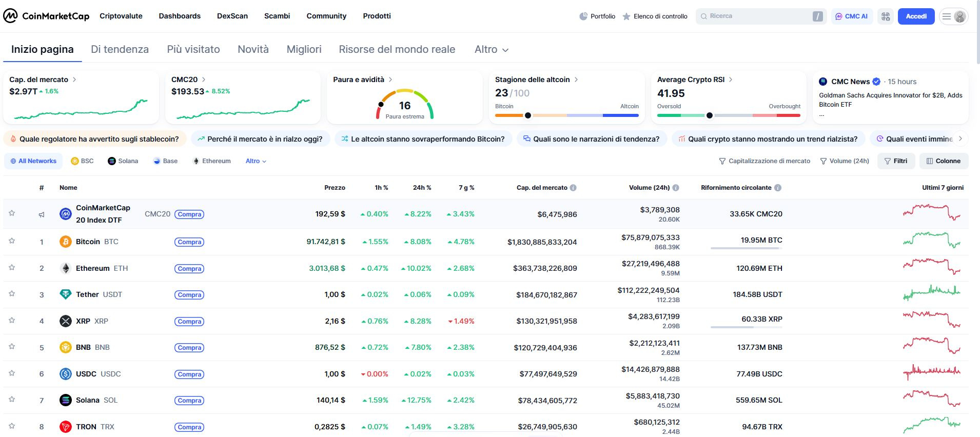Viewport: 980px width, 437px height.
Task: Open Cap. del mercato card chevron
Action: coord(74,80)
